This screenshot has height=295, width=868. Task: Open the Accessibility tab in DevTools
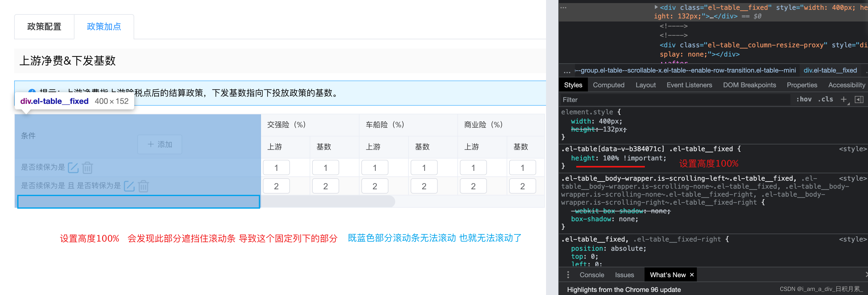(846, 85)
